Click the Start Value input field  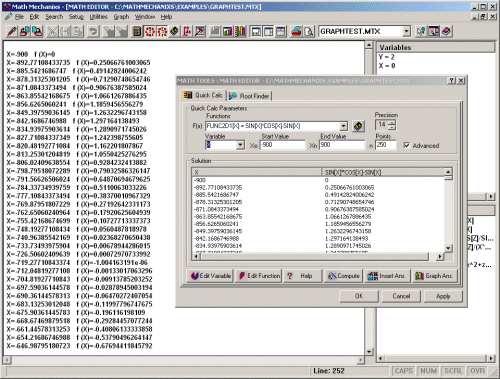point(283,145)
